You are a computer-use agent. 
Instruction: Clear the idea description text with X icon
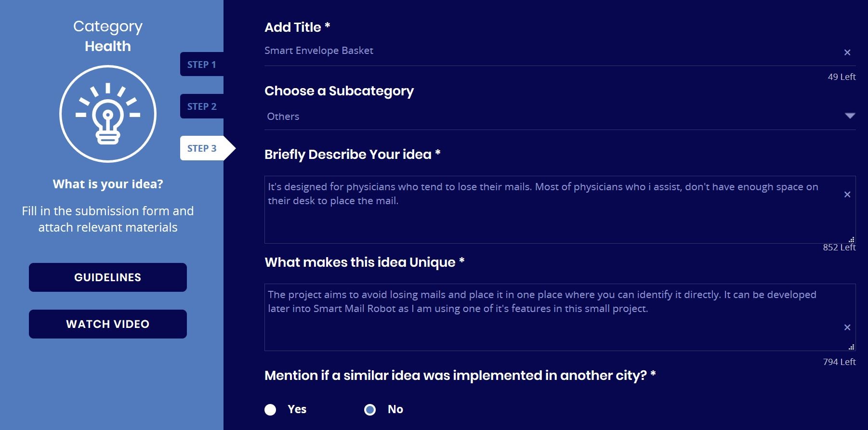coord(847,195)
